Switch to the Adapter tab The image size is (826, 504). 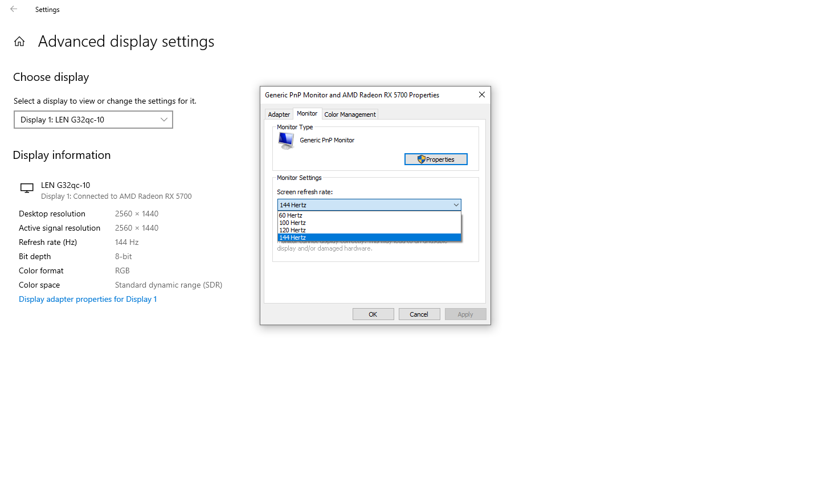(279, 114)
